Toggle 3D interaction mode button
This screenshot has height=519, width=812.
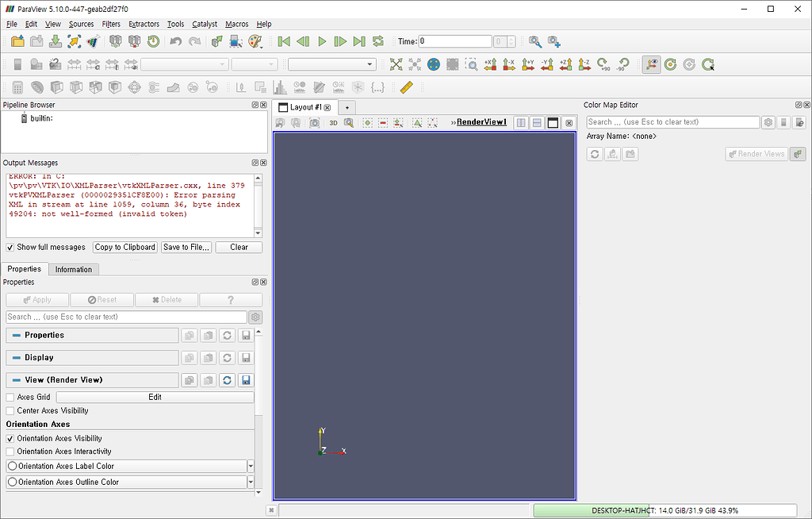point(334,123)
